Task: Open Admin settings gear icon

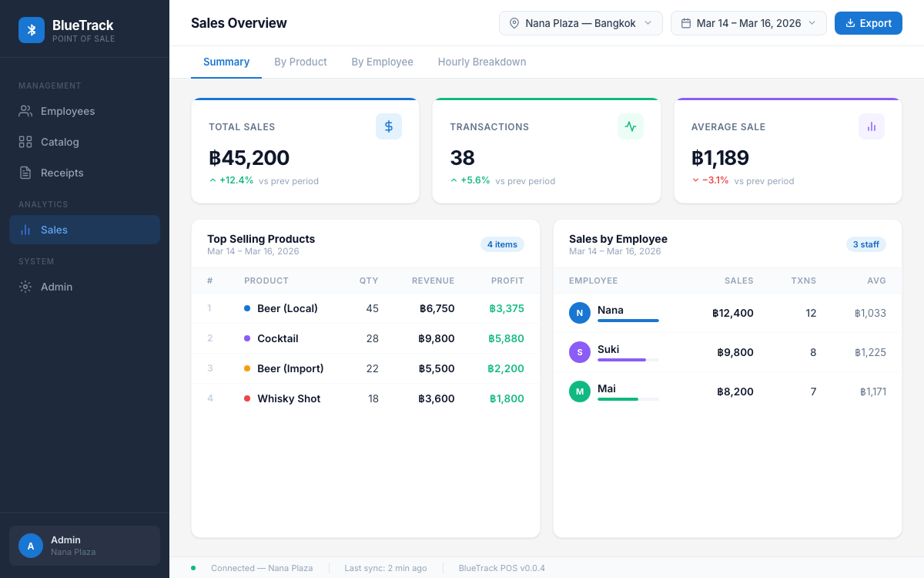Action: (25, 287)
